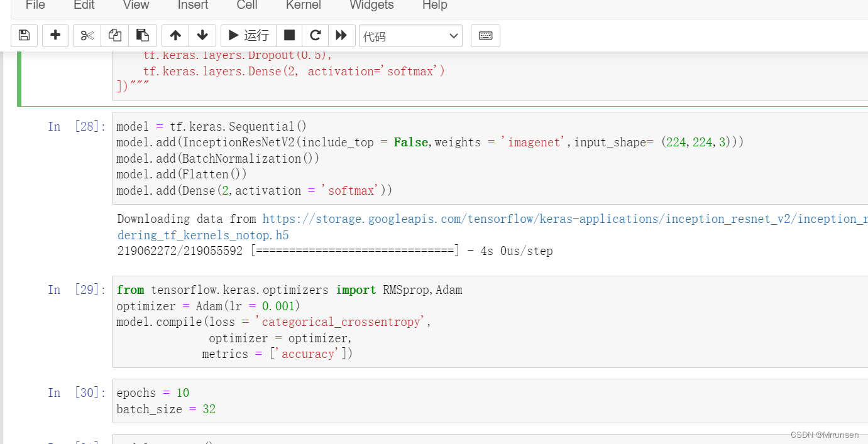Screen dimensions: 868x444
Task: Click the 'categorical_crossentropy' string
Action: pos(341,322)
